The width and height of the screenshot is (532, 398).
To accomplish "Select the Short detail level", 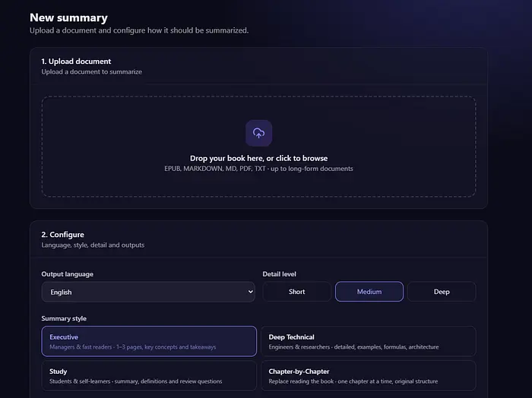I will 296,292.
